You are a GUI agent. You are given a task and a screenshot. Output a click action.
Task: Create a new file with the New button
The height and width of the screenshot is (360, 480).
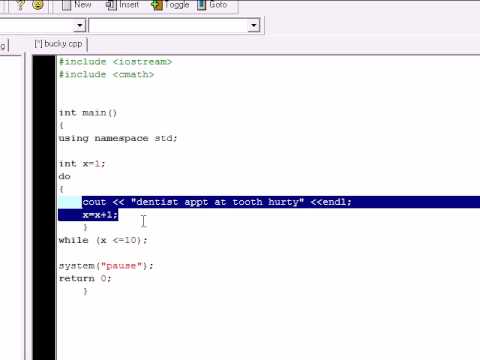pos(77,5)
